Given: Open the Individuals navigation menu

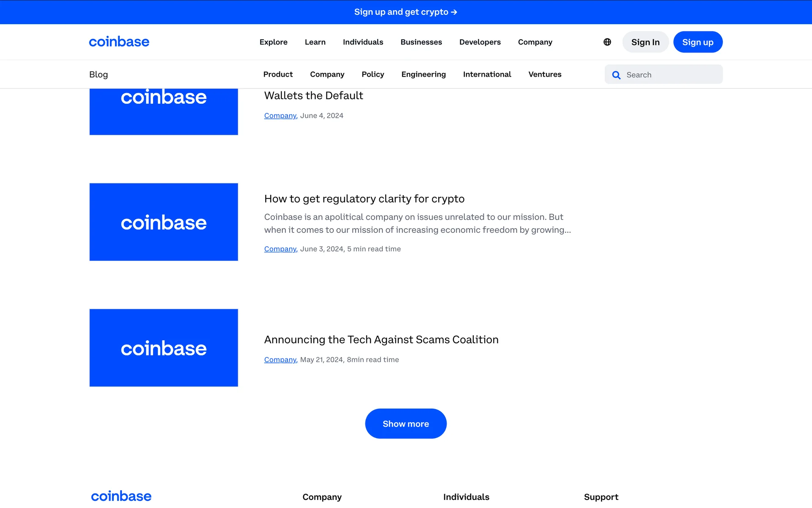Looking at the screenshot, I should pos(363,42).
